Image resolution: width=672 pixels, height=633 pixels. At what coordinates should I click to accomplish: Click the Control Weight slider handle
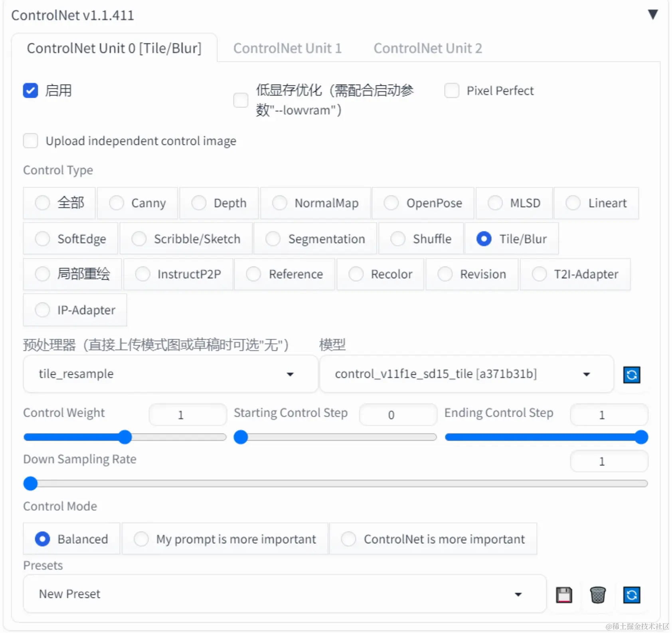[x=125, y=437]
